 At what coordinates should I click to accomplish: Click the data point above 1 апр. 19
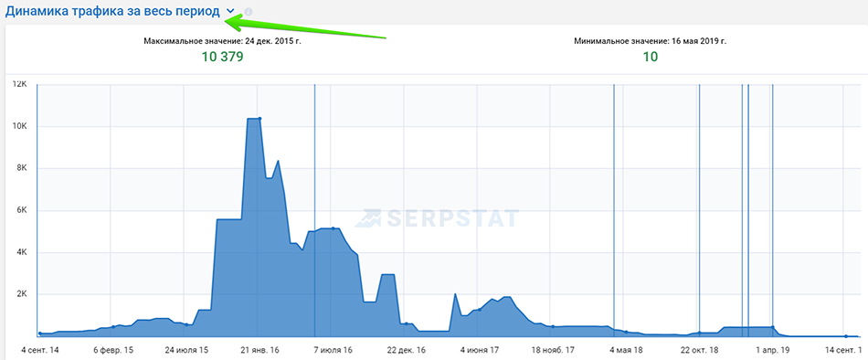pos(773,327)
